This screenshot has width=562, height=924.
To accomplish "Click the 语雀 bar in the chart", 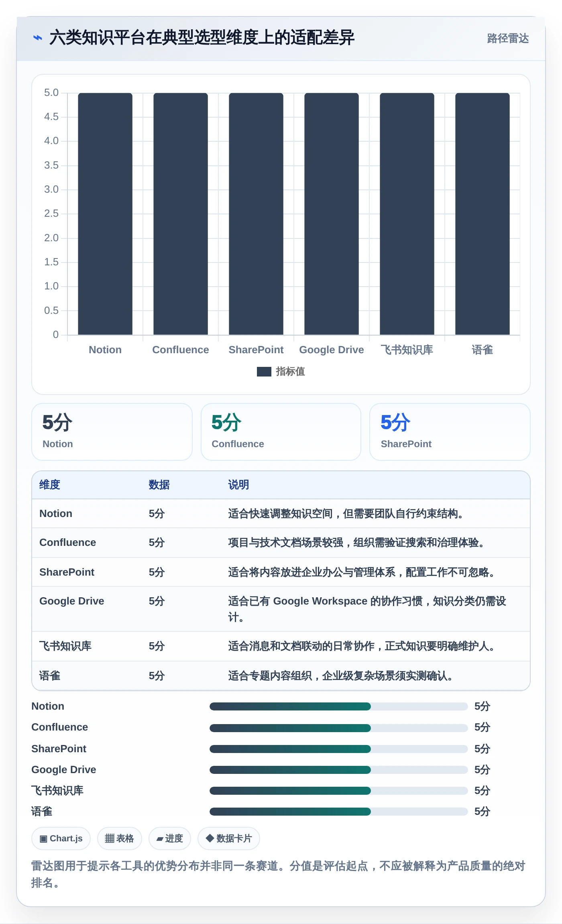I will tap(483, 214).
